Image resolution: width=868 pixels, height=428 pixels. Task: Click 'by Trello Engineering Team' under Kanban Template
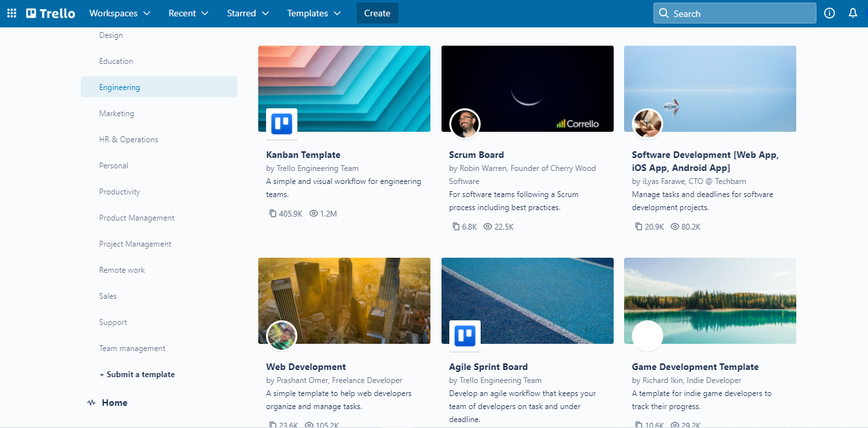(312, 168)
